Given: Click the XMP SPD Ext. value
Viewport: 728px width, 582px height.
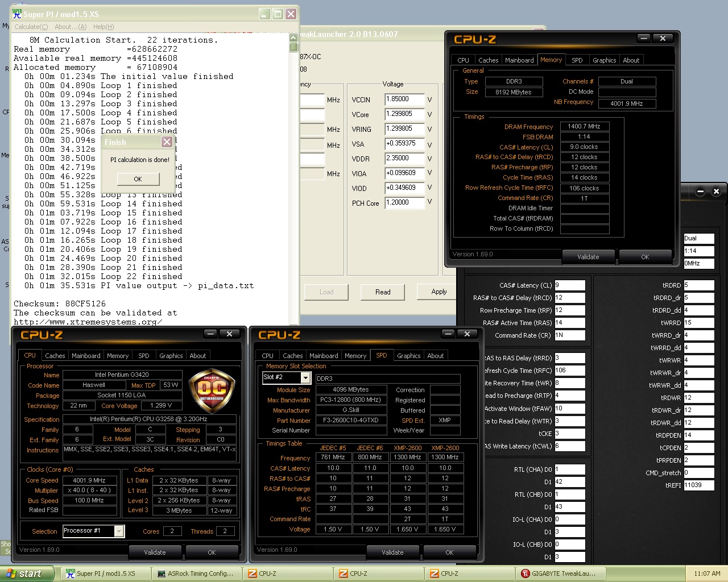Looking at the screenshot, I should click(445, 421).
